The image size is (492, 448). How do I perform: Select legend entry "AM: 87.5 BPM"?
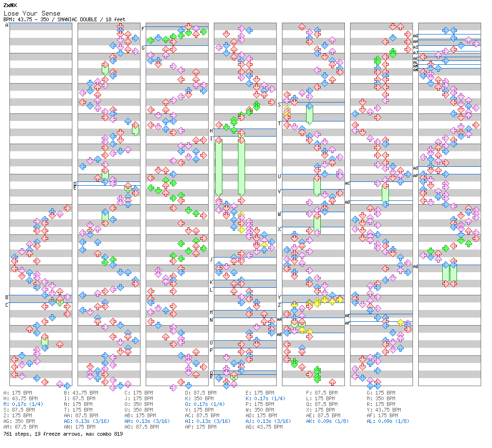[x=20, y=427]
